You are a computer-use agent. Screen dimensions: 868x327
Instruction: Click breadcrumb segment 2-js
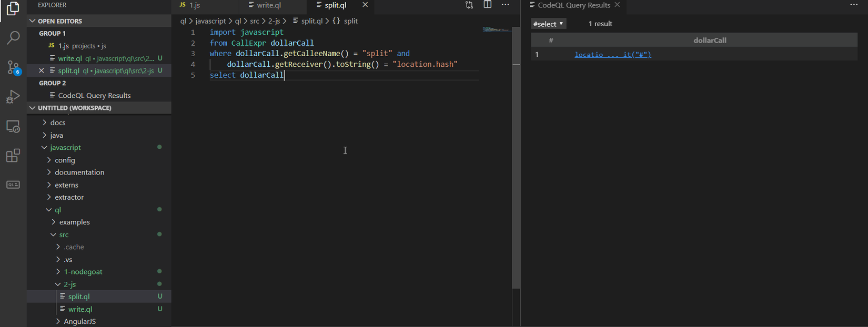click(274, 21)
